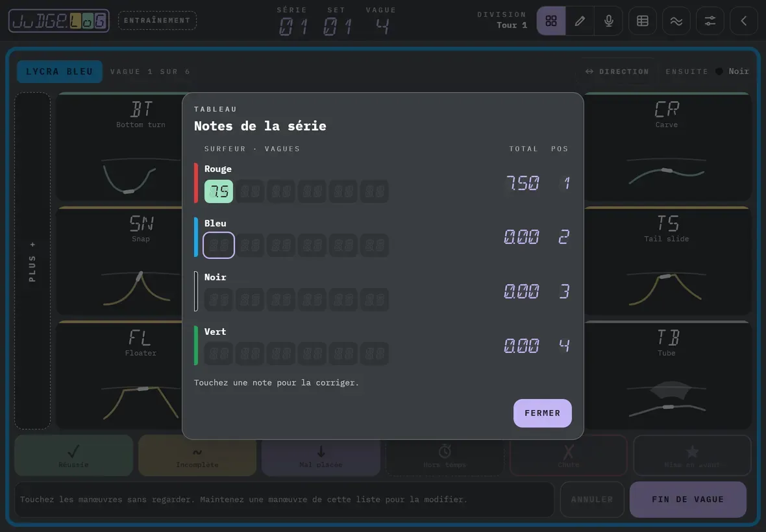Tap the FL Floater maneuver card
This screenshot has height=532, width=766.
pos(119,375)
